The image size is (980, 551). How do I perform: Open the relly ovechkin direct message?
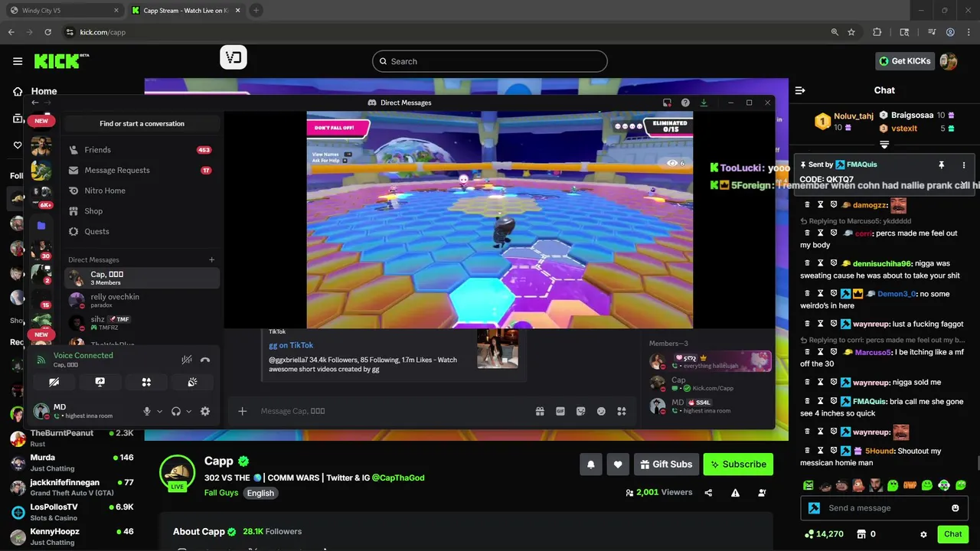point(142,300)
